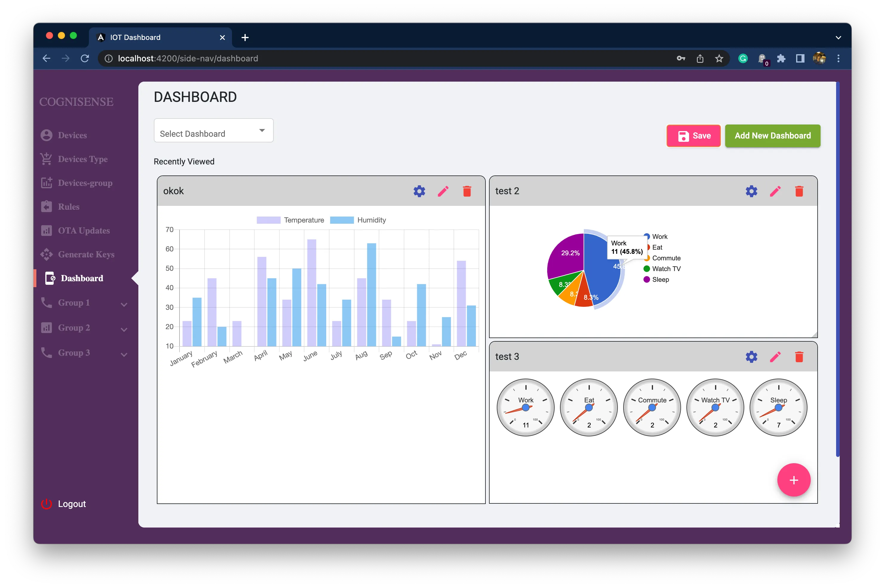Expand the Group 3 sidebar section
The width and height of the screenshot is (885, 588).
84,353
